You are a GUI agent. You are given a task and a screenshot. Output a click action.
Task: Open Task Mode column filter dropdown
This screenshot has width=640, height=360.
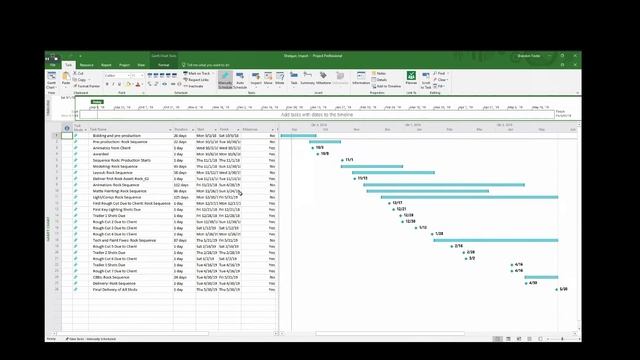[85, 130]
